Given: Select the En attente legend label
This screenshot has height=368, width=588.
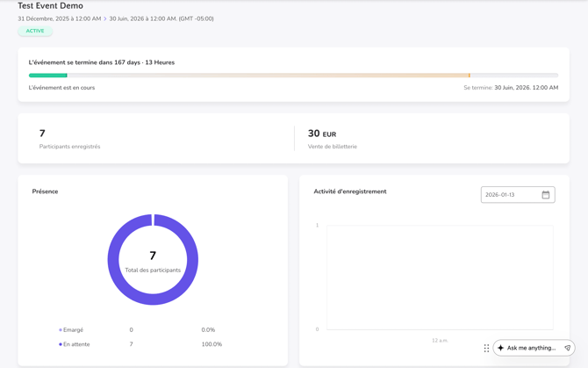Looking at the screenshot, I should 76,344.
